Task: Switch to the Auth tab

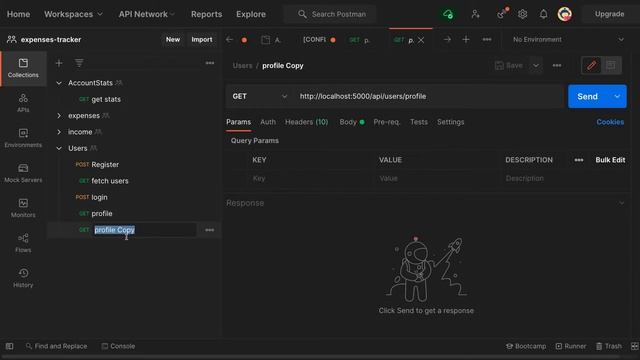Action: click(x=268, y=122)
